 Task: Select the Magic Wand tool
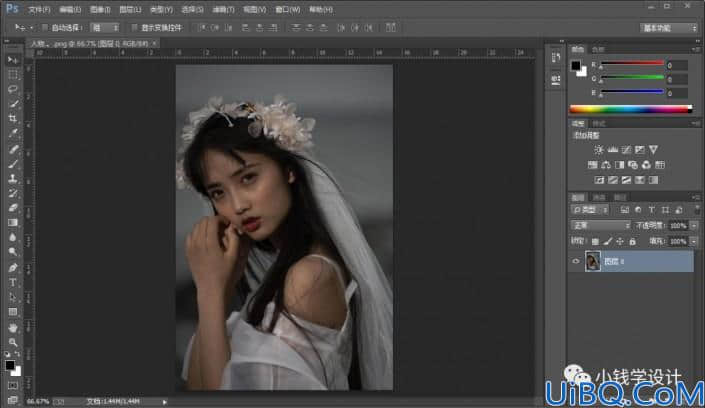tap(13, 104)
